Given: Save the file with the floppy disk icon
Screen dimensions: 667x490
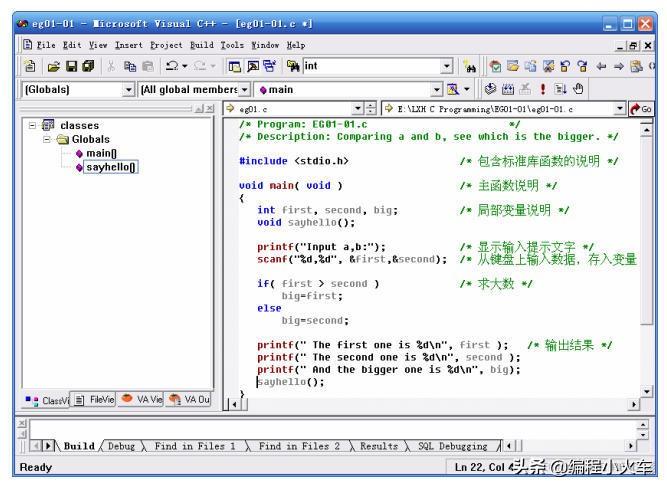Looking at the screenshot, I should click(71, 66).
